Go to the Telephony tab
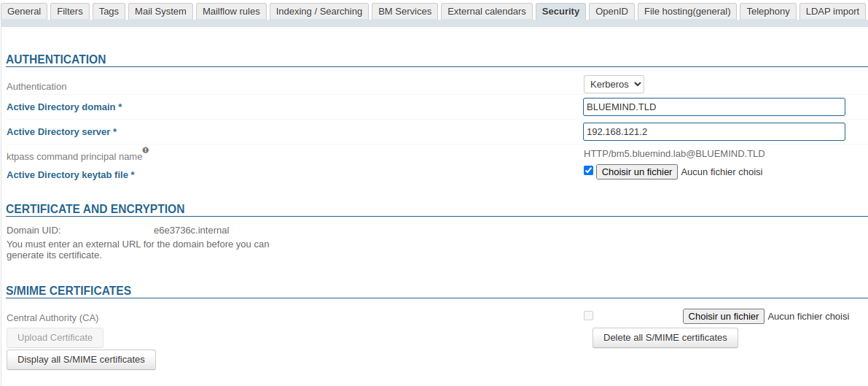 tap(767, 12)
